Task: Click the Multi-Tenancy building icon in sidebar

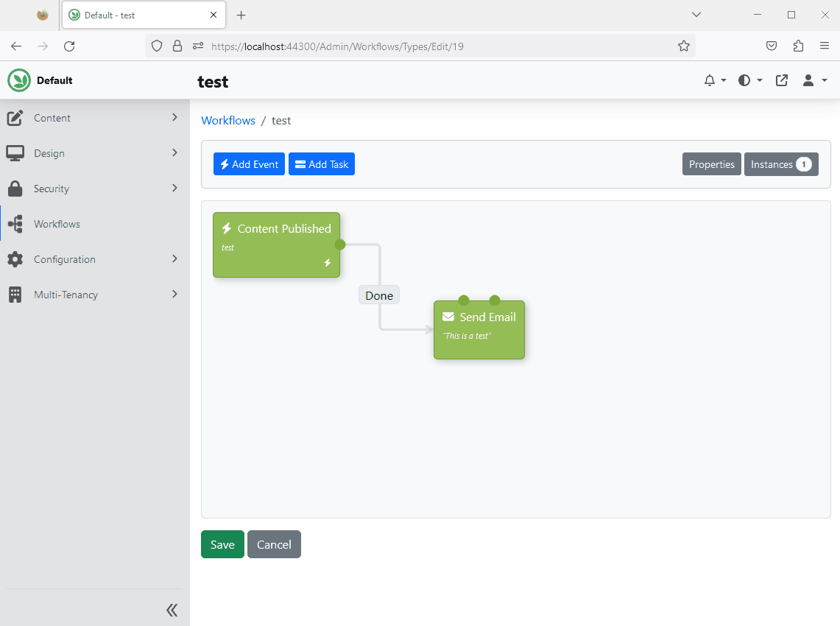Action: coord(15,295)
